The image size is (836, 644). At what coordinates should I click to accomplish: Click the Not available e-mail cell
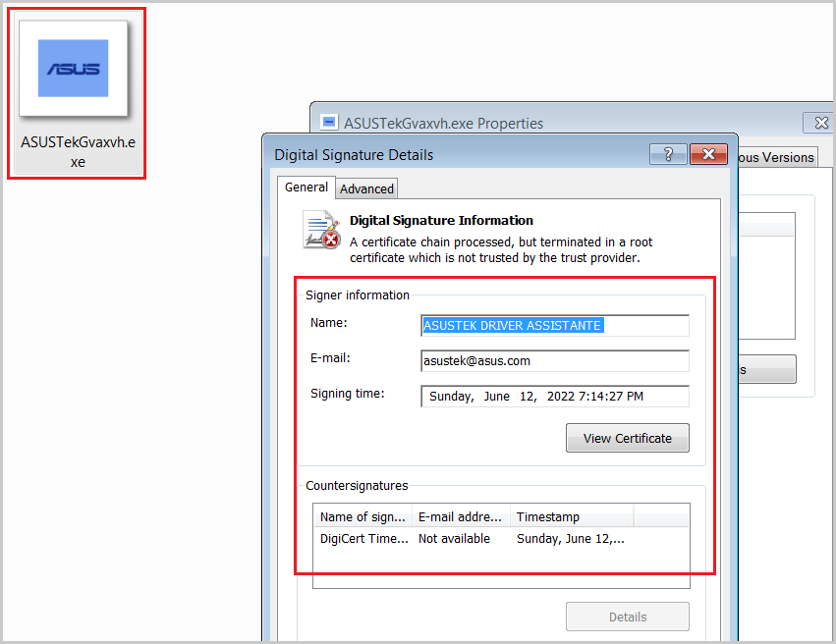point(454,539)
